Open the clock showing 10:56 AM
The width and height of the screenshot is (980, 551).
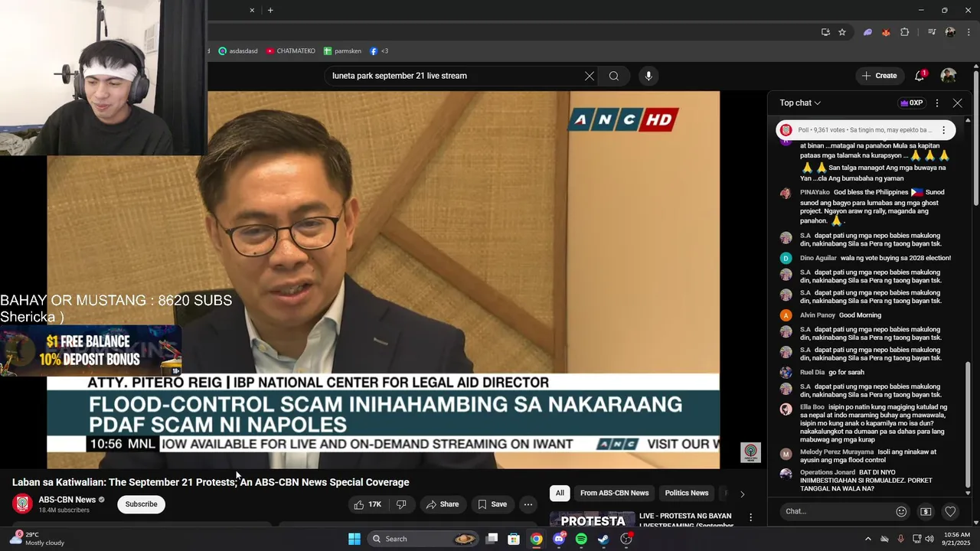(x=955, y=539)
